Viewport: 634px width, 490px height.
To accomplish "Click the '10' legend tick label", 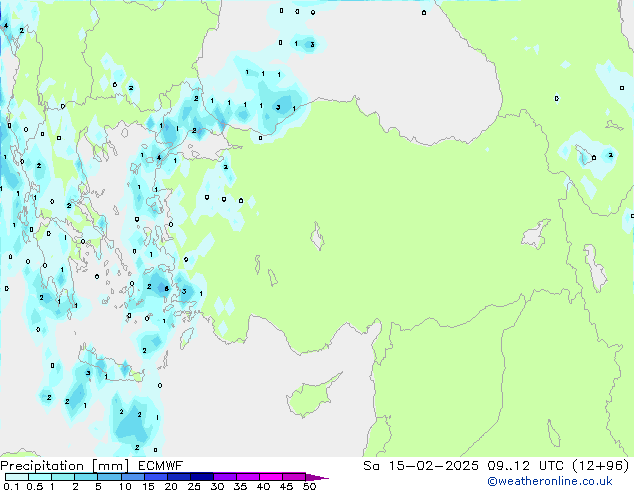I will (x=125, y=486).
